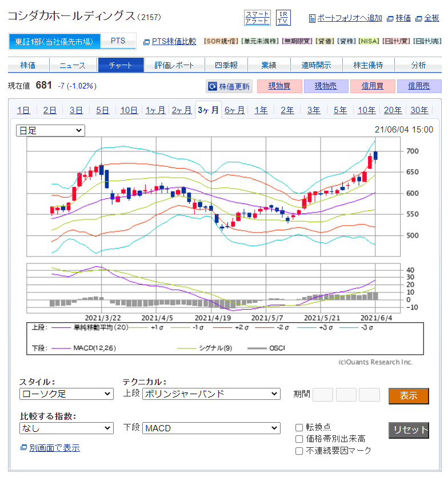Image resolution: width=448 pixels, height=477 pixels.
Task: Select the 10日 chart period
Action: 129,110
